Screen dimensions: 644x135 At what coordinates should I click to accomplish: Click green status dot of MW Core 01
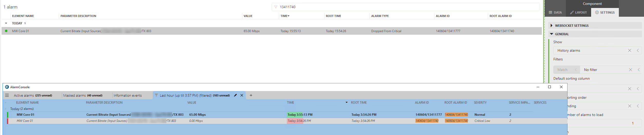[x=6, y=31]
